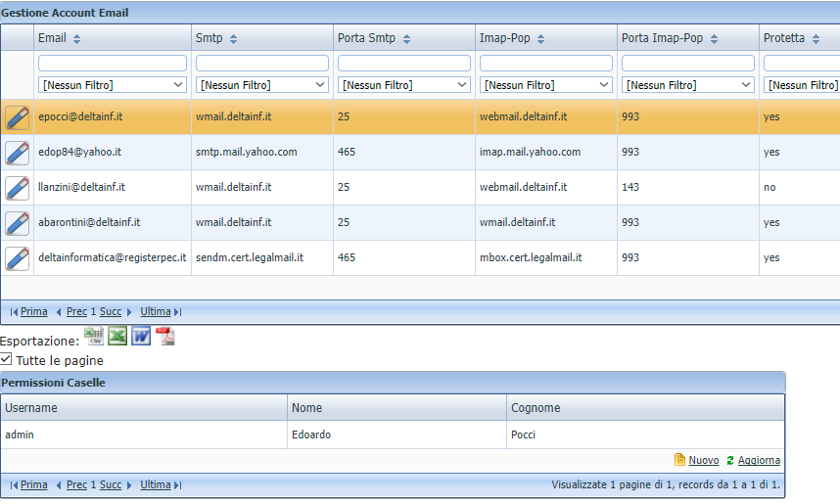840x504 pixels.
Task: Open edit for deltainformatica@registerpec.it account
Action: click(x=18, y=258)
